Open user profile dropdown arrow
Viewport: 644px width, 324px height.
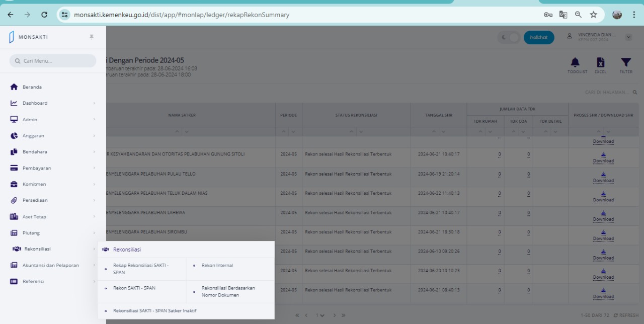coord(628,37)
